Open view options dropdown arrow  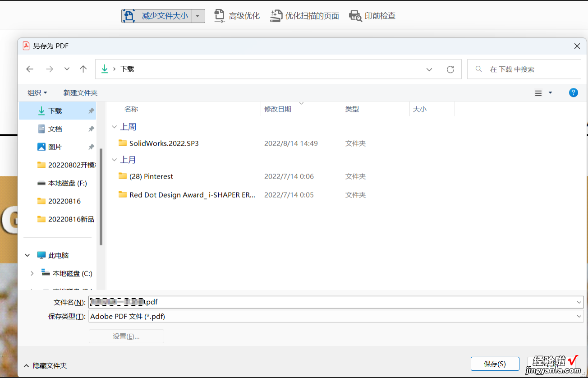[x=550, y=92]
